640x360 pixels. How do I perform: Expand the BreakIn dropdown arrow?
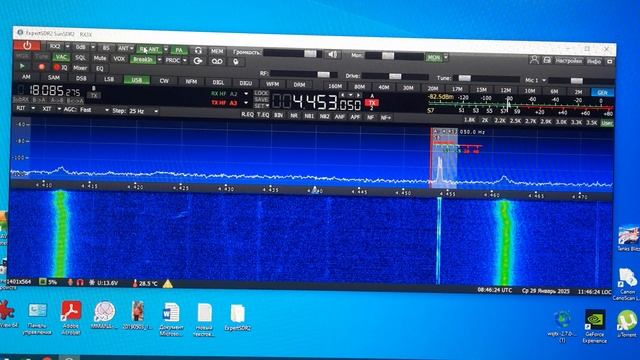(x=159, y=60)
